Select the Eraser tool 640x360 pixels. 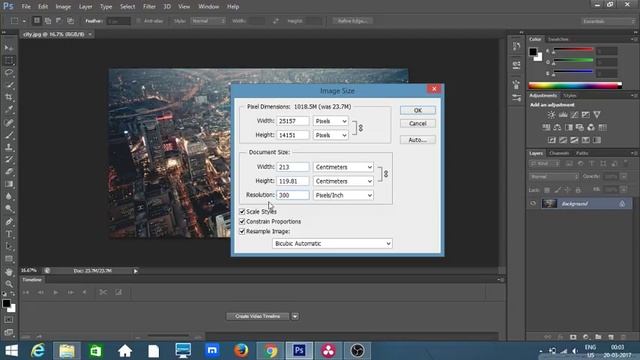coord(9,172)
